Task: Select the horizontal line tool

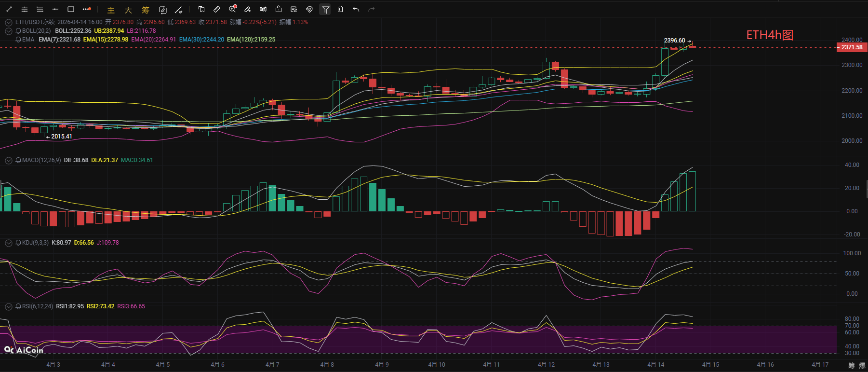Action: pos(55,9)
